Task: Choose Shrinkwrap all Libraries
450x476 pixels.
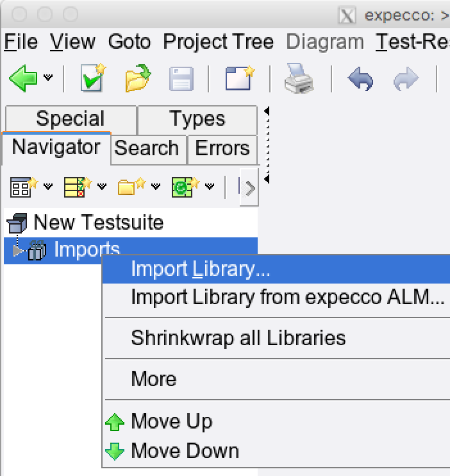Action: coord(238,338)
